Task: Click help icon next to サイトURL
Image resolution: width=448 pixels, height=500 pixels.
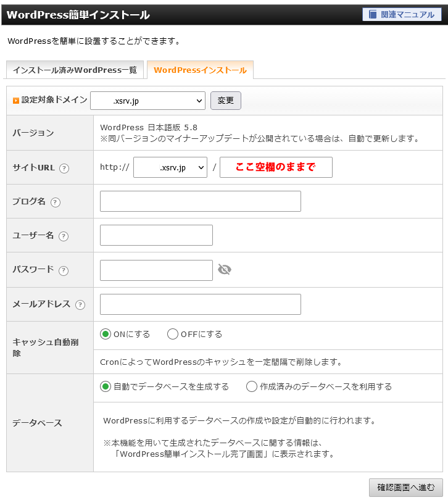Action: [x=64, y=168]
